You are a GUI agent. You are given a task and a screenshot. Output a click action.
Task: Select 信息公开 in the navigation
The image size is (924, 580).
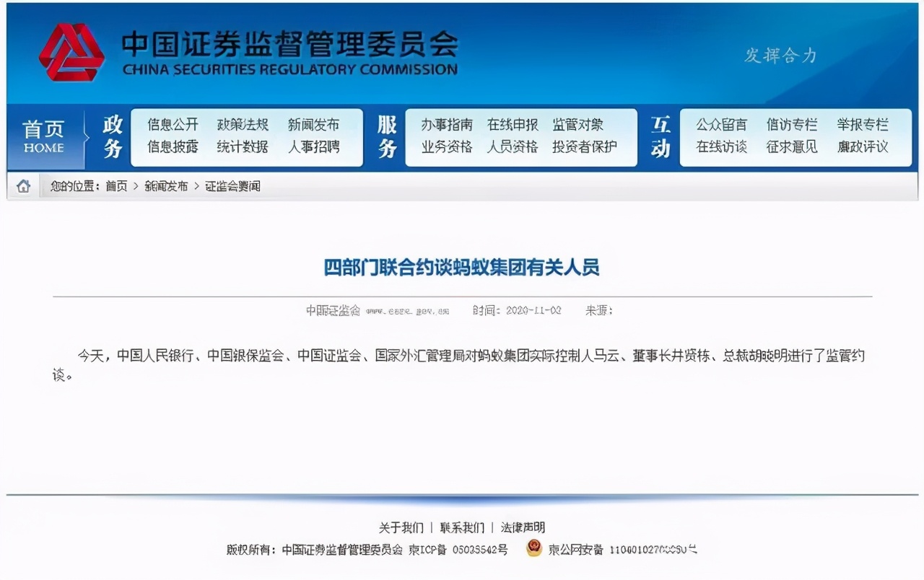(171, 124)
